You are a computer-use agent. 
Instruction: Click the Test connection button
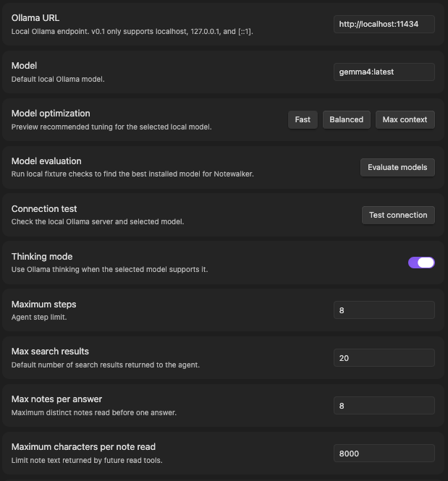pos(398,215)
